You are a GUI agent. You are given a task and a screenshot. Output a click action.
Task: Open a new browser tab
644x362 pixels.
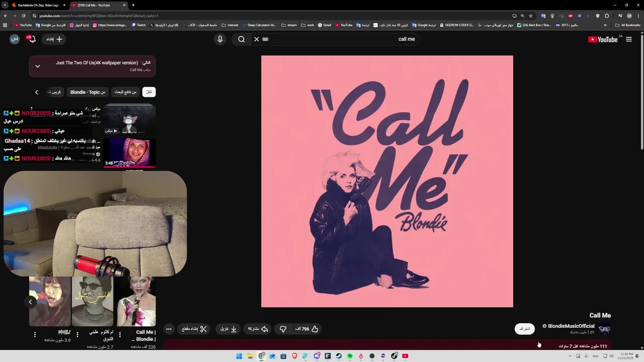(x=133, y=5)
